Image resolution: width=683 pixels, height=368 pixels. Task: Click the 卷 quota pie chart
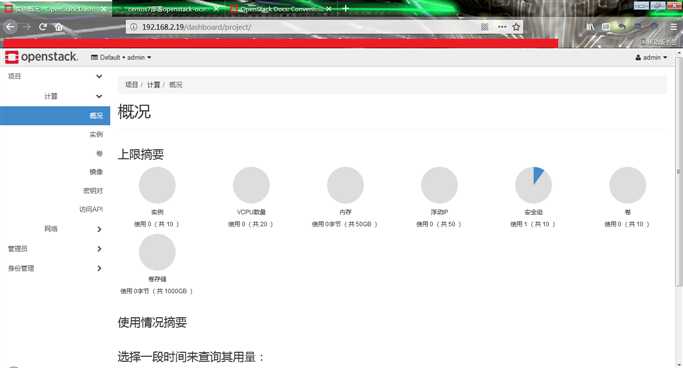coord(628,185)
